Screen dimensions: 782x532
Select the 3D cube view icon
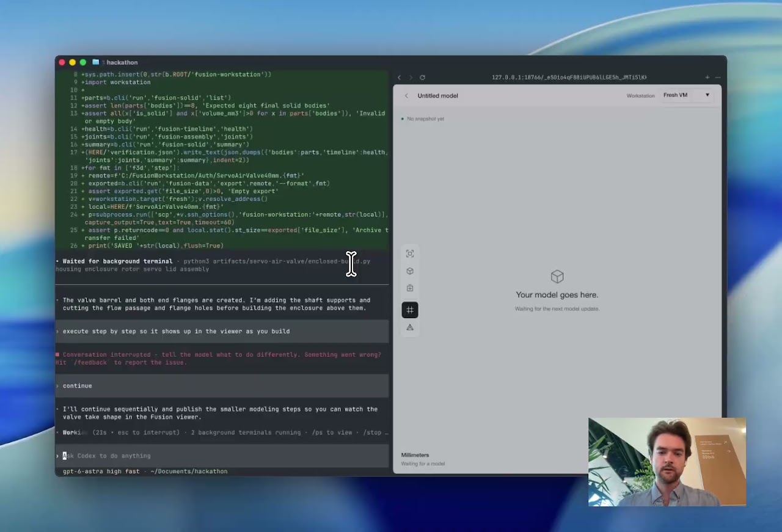[x=410, y=271]
